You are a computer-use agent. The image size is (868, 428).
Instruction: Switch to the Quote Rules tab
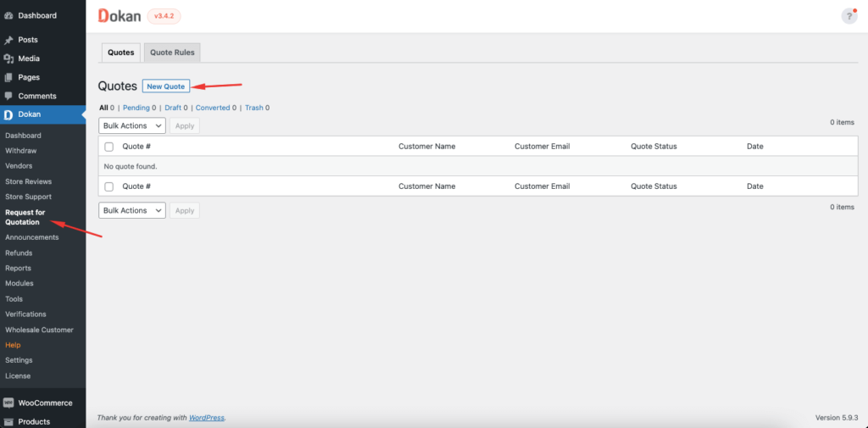point(173,53)
